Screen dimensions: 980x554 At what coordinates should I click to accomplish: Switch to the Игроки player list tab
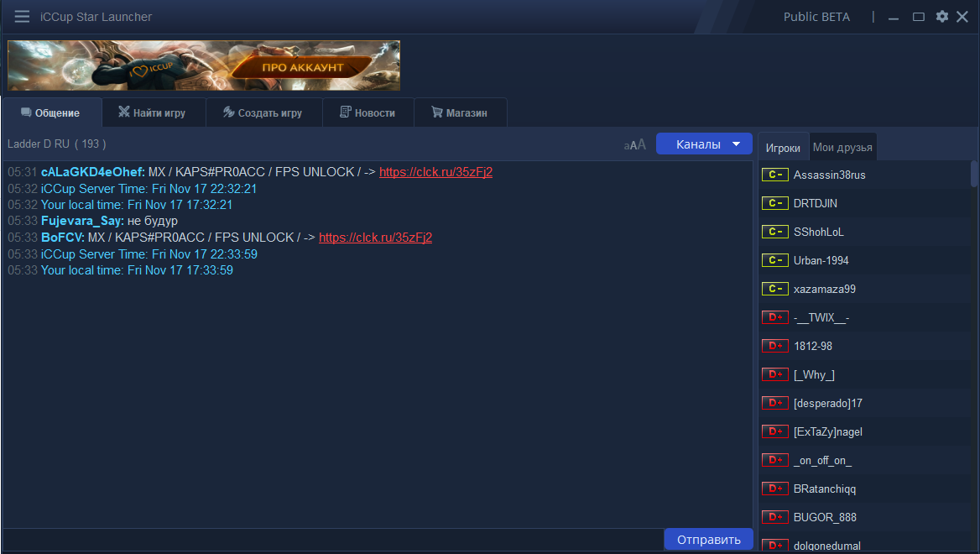pyautogui.click(x=783, y=148)
